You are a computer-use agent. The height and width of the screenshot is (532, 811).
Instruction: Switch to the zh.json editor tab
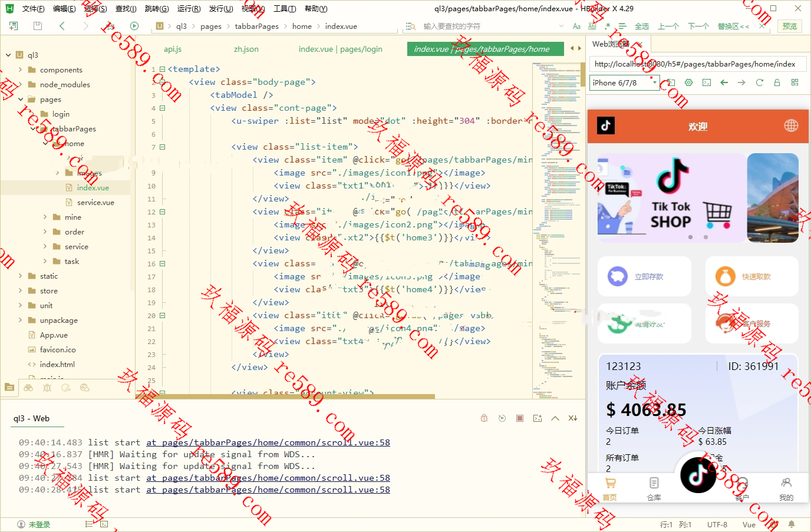tap(246, 49)
